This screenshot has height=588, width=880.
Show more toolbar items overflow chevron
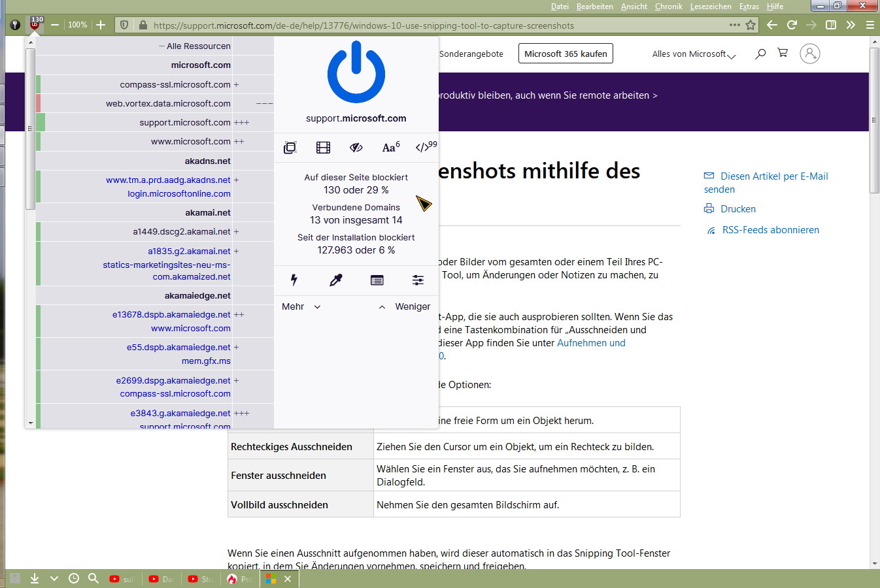point(851,25)
